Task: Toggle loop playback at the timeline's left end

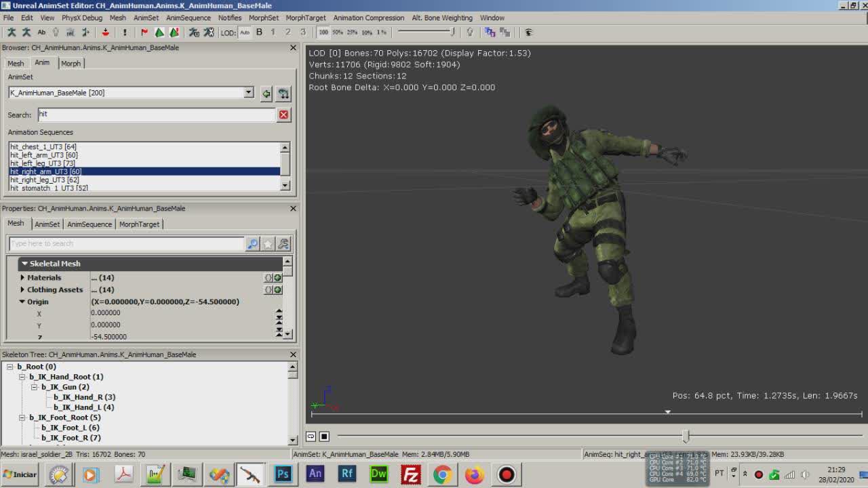Action: [x=311, y=436]
